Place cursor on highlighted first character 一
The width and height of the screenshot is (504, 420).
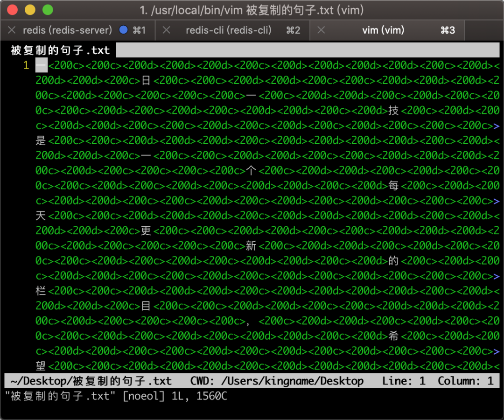pos(42,65)
